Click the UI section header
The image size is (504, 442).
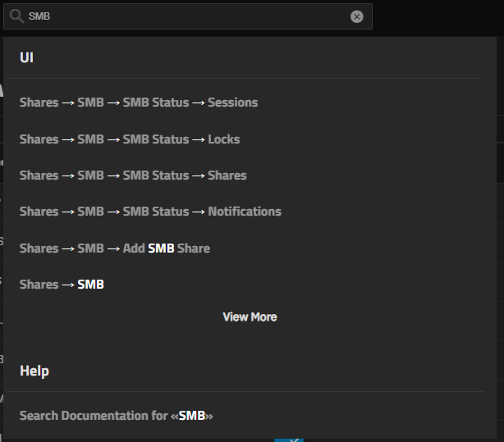[x=27, y=57]
